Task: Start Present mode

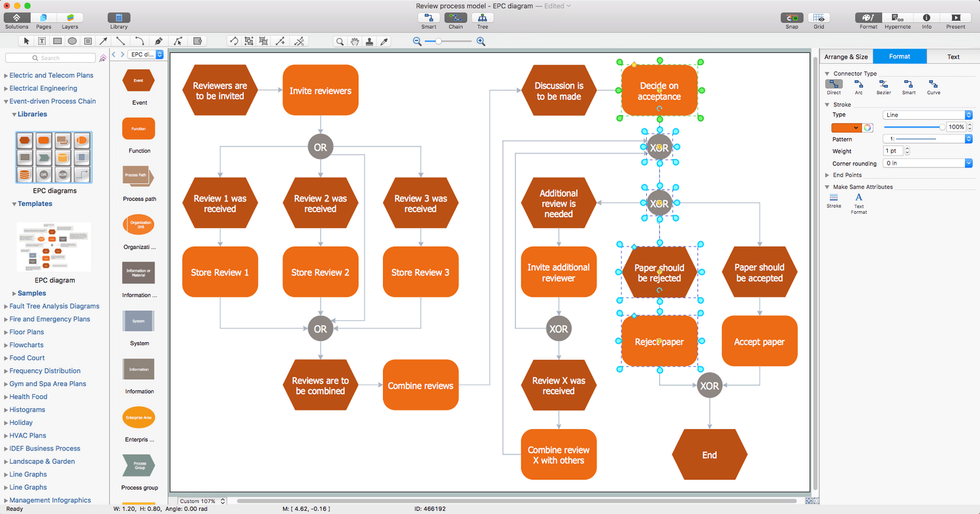Action: point(956,21)
